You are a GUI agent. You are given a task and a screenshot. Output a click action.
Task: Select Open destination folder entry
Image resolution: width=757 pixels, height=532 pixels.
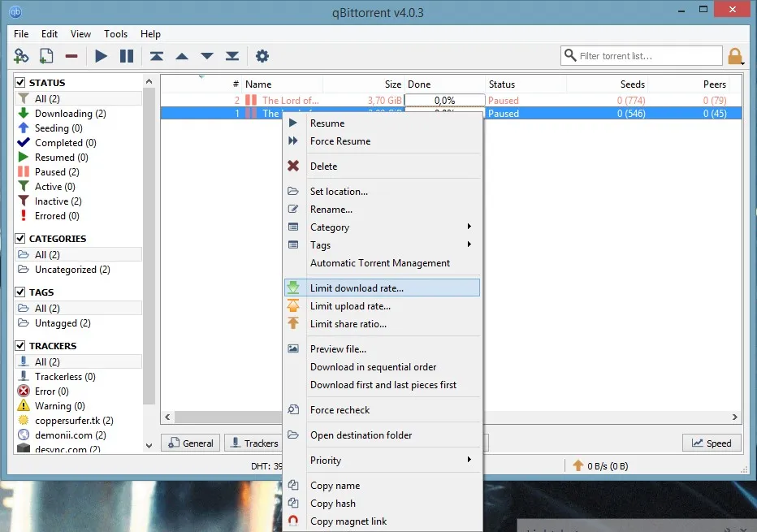383,435
